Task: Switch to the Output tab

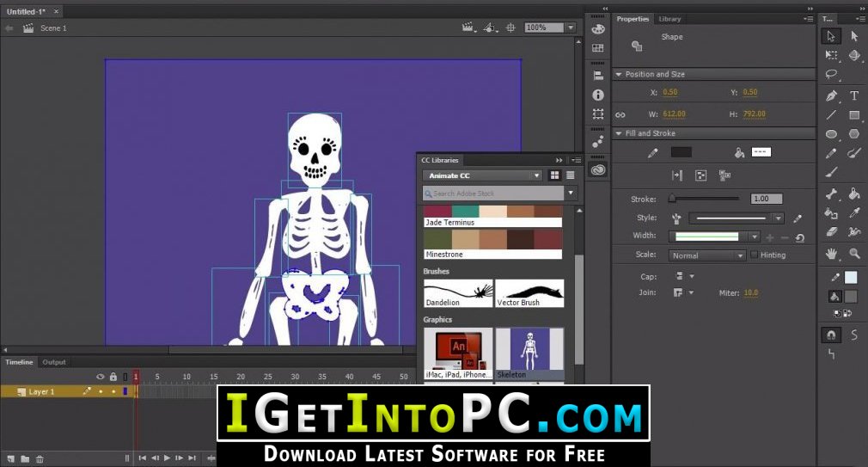Action: [53, 362]
